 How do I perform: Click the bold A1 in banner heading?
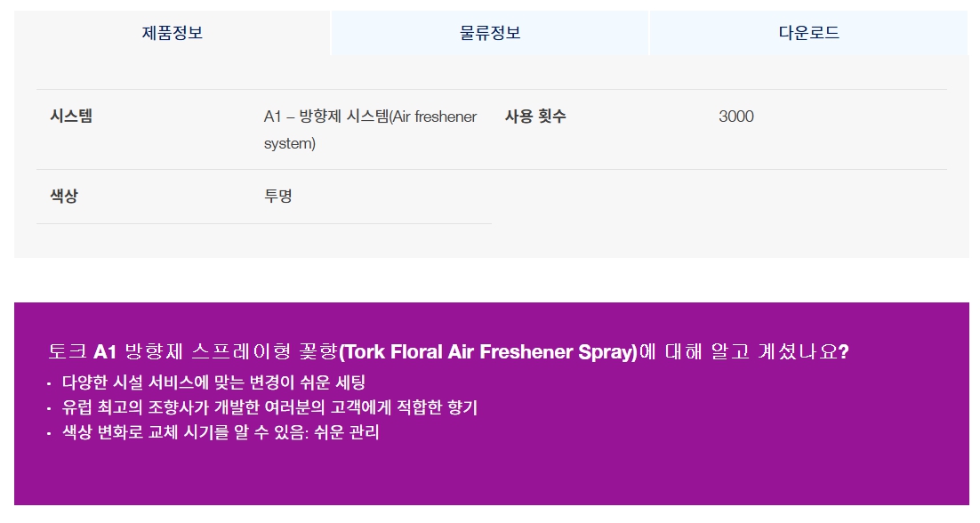click(106, 351)
